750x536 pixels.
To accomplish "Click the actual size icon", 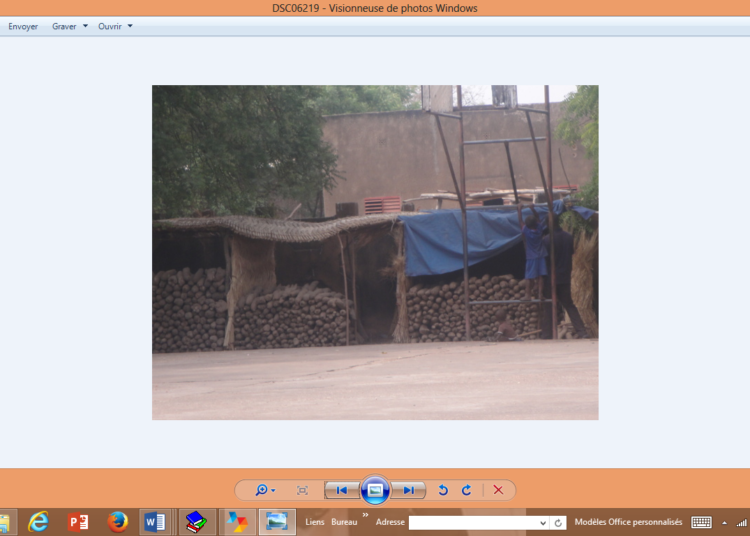I will (302, 491).
